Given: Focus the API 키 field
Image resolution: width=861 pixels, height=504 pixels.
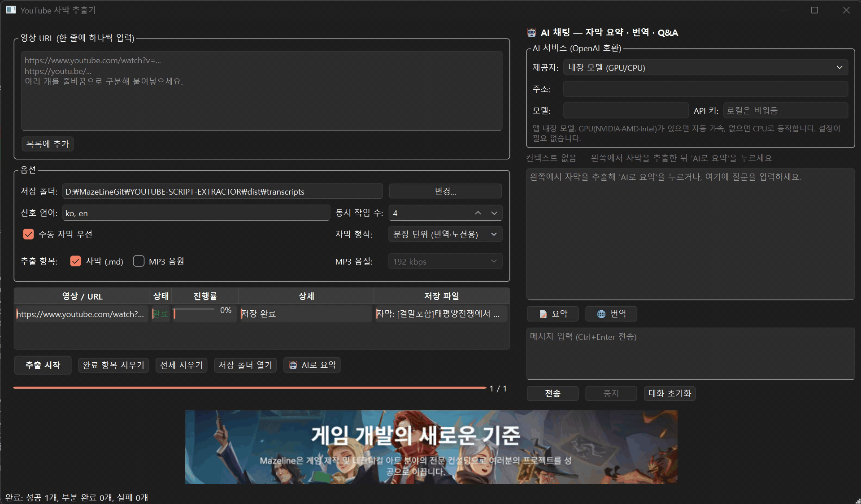Looking at the screenshot, I should coord(785,110).
